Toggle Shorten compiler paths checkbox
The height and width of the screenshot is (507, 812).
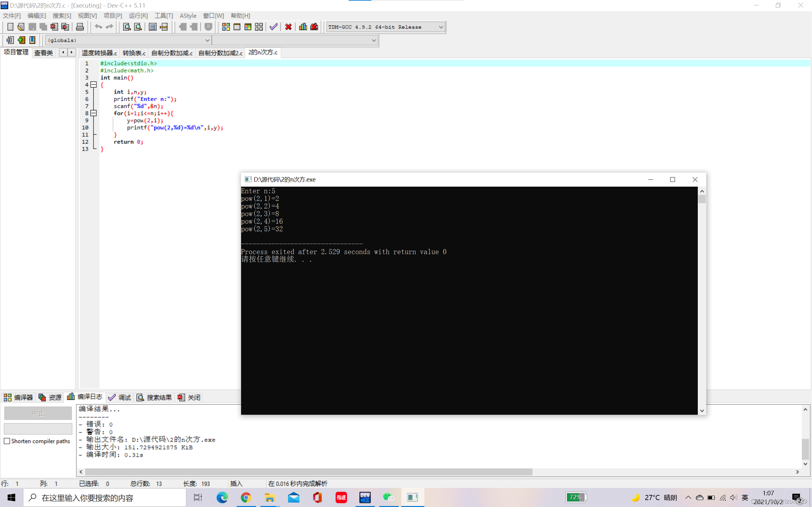7,441
